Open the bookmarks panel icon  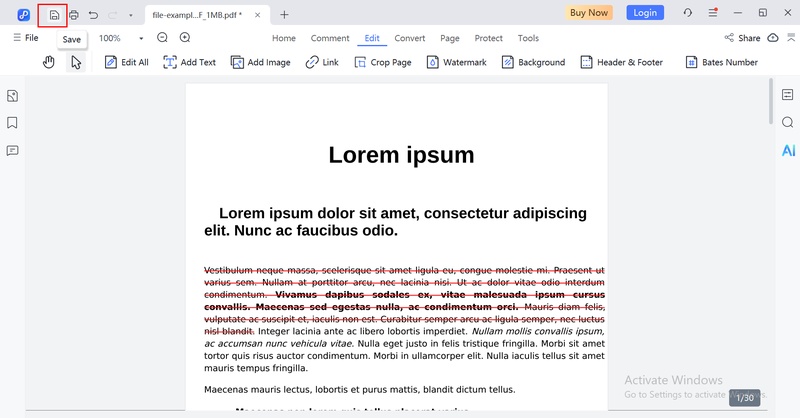(x=12, y=122)
